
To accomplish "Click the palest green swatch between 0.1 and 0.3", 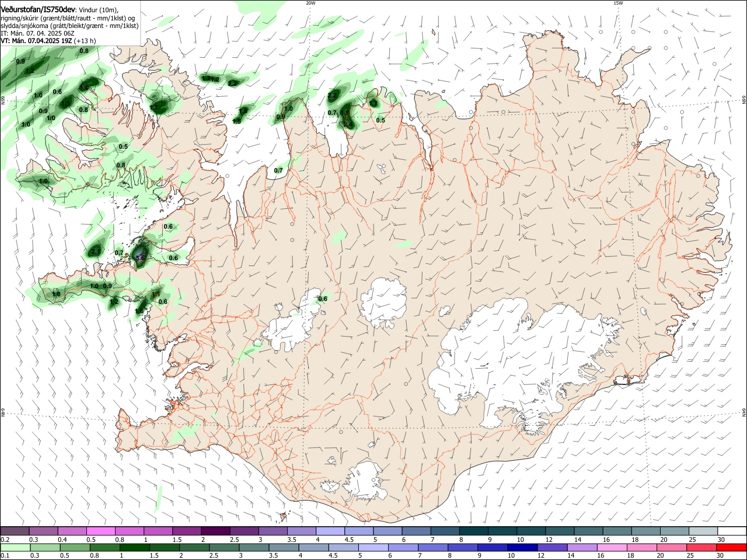I will 15,548.
